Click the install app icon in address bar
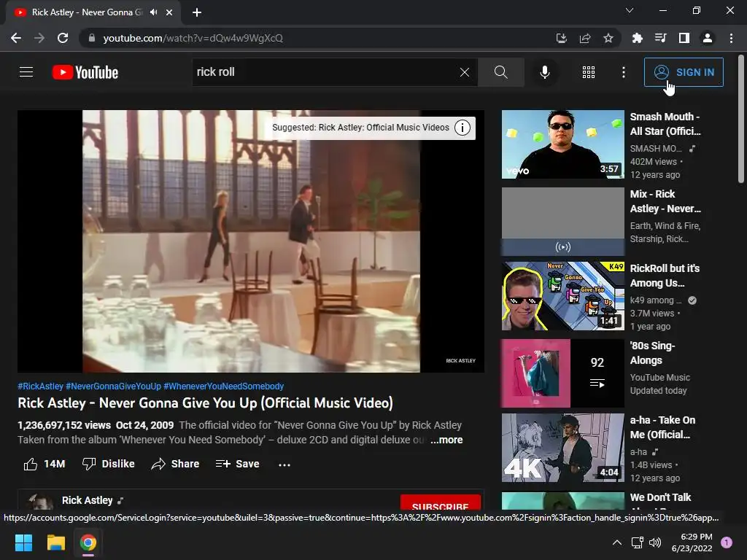Viewport: 747px width, 560px height. point(562,38)
